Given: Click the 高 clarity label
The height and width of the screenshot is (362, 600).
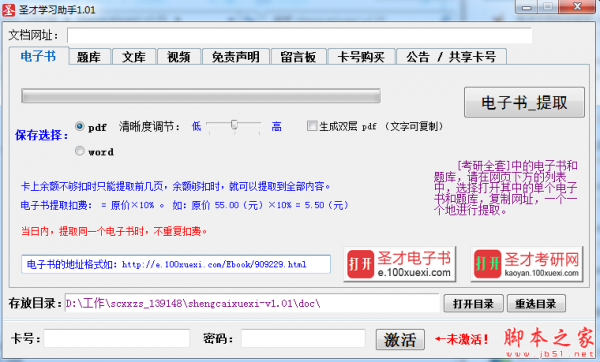Looking at the screenshot, I should [276, 126].
